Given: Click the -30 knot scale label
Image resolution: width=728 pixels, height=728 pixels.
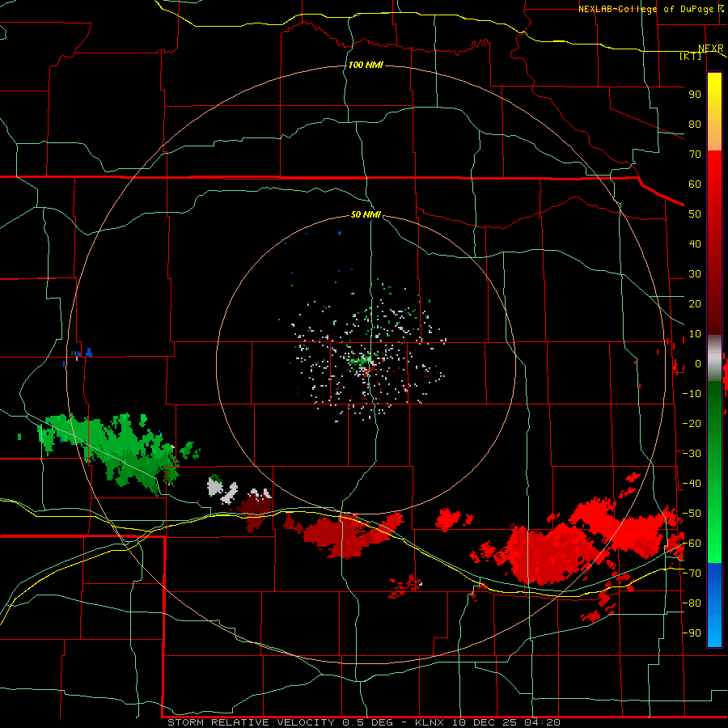Looking at the screenshot, I should [692, 454].
